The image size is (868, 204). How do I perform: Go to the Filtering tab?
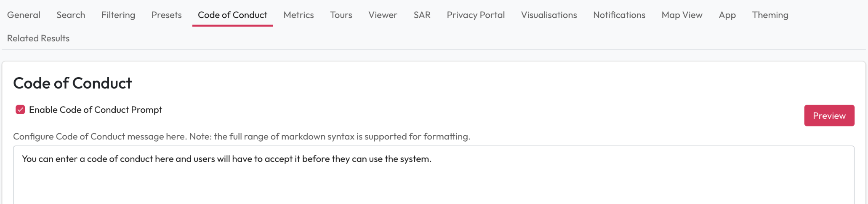tap(118, 15)
